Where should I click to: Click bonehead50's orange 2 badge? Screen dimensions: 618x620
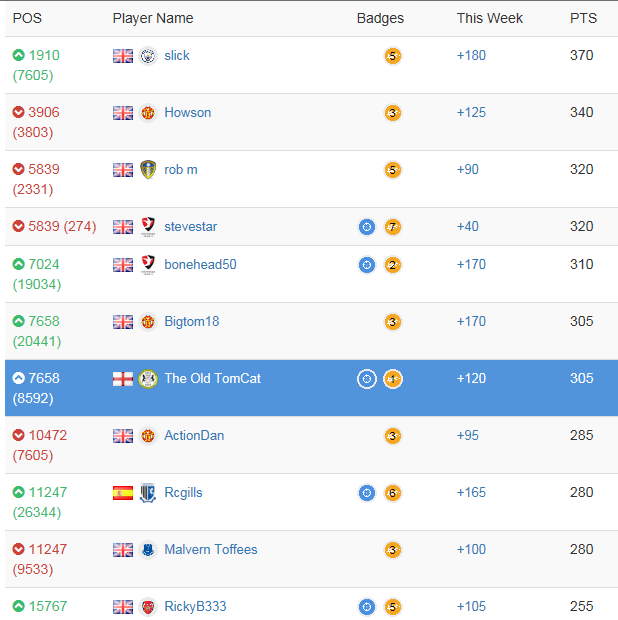click(393, 265)
